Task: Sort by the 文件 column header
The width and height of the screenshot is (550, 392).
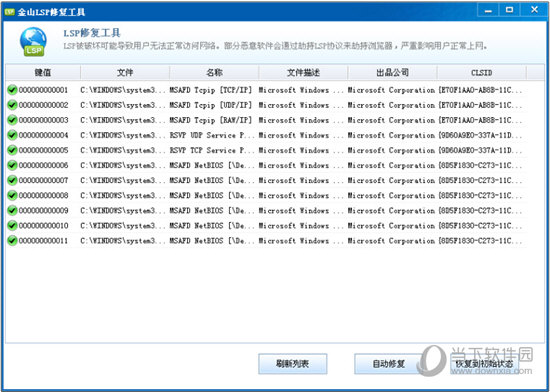Action: (125, 73)
